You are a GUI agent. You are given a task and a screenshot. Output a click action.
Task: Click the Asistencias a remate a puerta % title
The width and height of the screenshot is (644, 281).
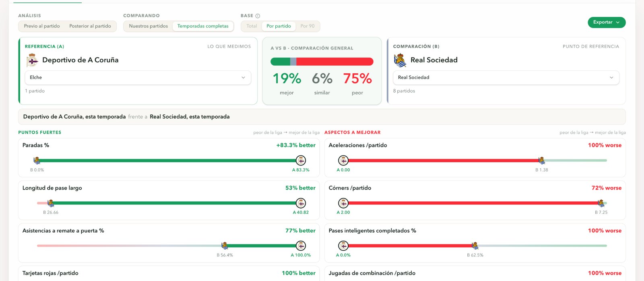click(63, 231)
